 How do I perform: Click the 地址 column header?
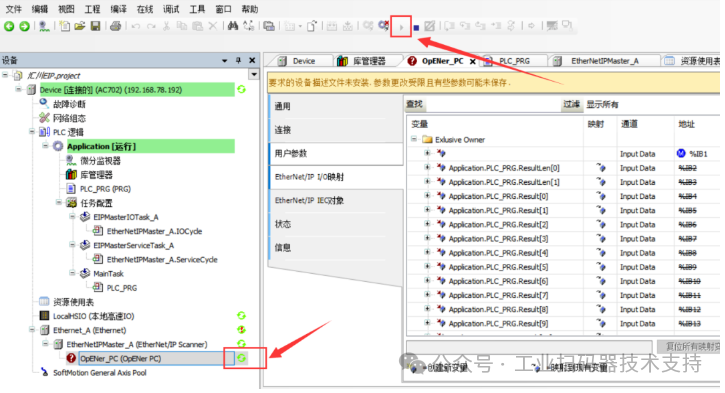(696, 124)
